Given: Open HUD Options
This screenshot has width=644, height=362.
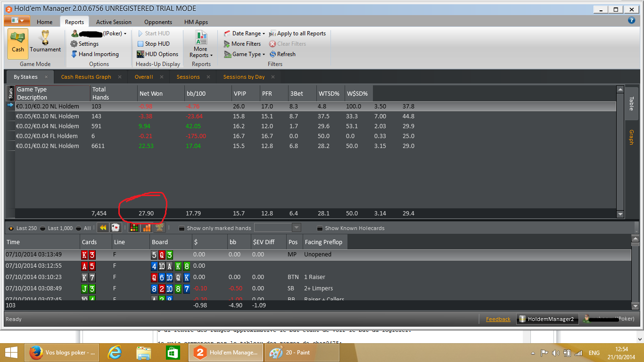Looking at the screenshot, I should point(157,54).
